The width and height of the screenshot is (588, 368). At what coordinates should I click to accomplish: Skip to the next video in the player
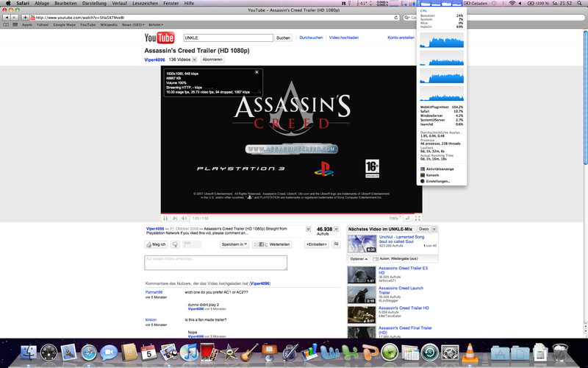(175, 218)
